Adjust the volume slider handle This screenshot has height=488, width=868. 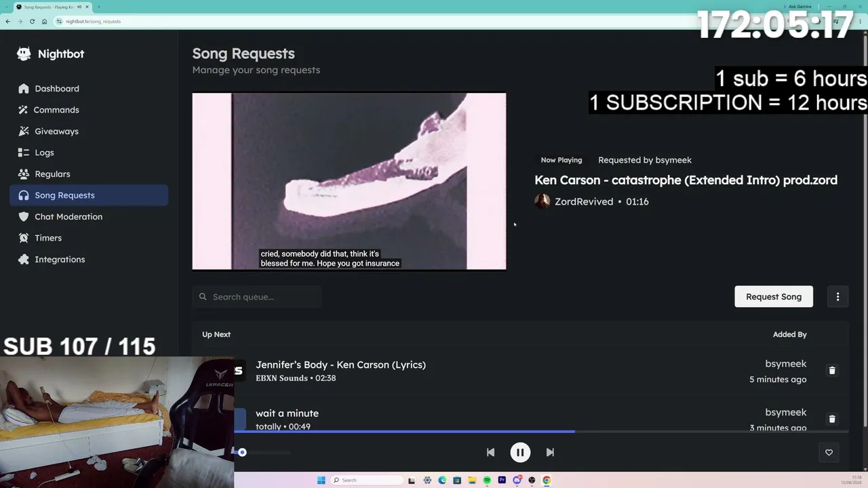(242, 452)
